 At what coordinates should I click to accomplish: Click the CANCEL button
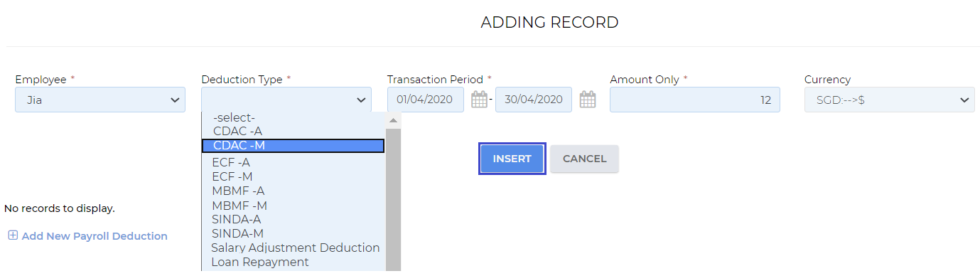point(584,159)
